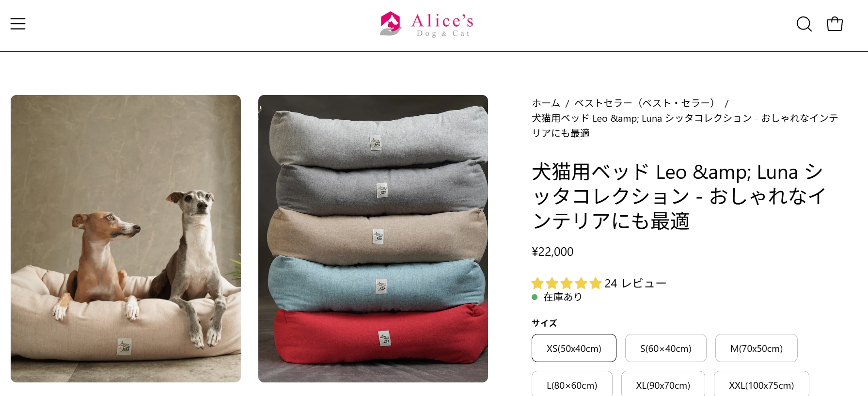
Task: Click the ¥22,000 price text
Action: [x=552, y=252]
